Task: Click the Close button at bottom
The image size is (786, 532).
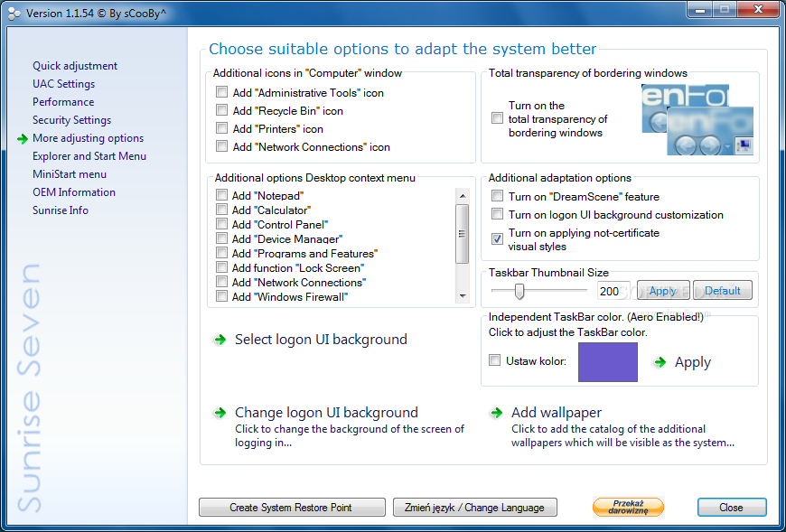Action: (x=732, y=508)
